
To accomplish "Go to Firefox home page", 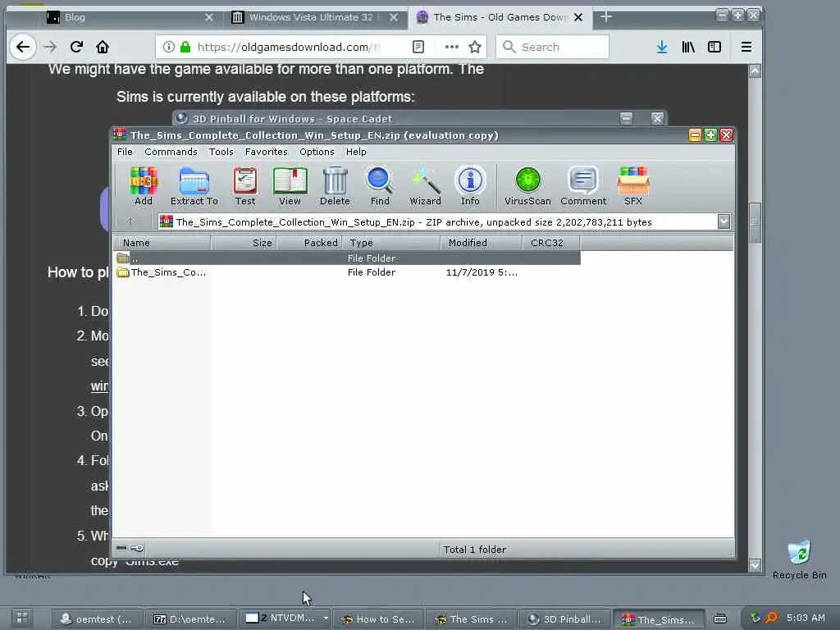I will (x=103, y=47).
